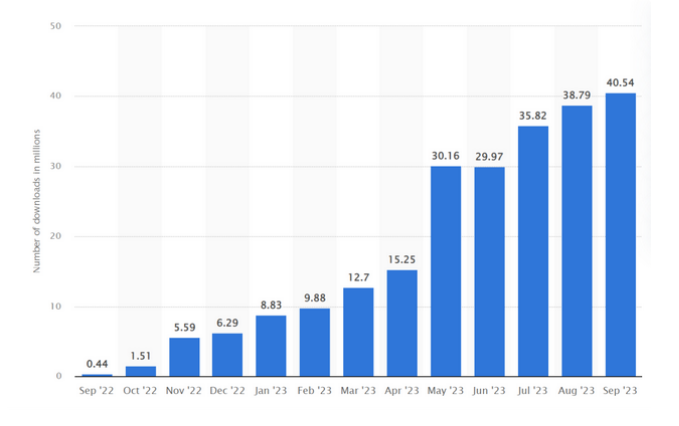
Task: Select the 0.44 data label
Action: click(97, 364)
